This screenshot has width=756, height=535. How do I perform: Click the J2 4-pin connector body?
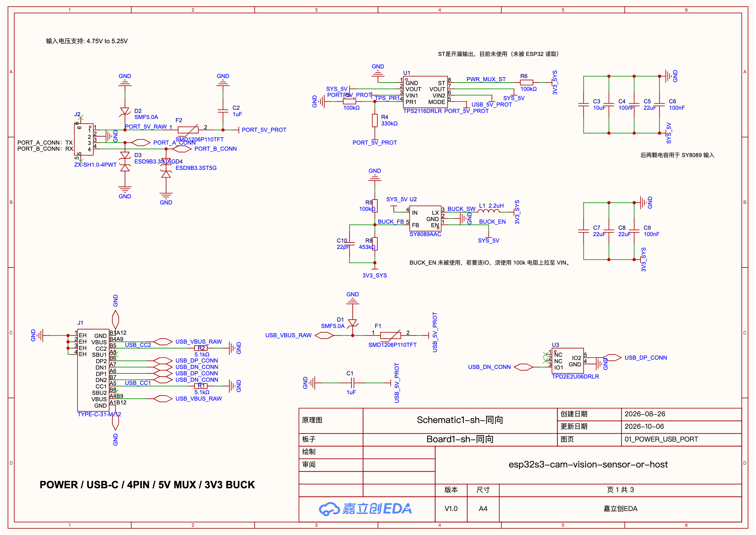84,140
